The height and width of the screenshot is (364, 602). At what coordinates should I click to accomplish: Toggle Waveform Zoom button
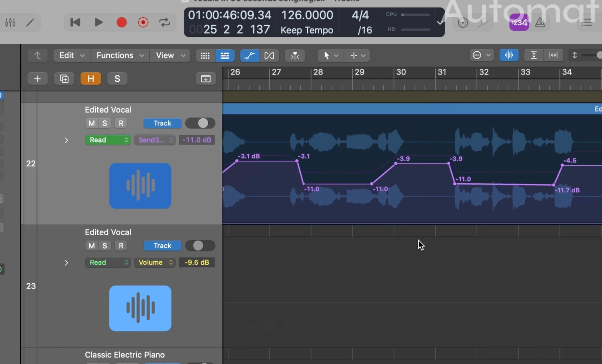pyautogui.click(x=509, y=55)
